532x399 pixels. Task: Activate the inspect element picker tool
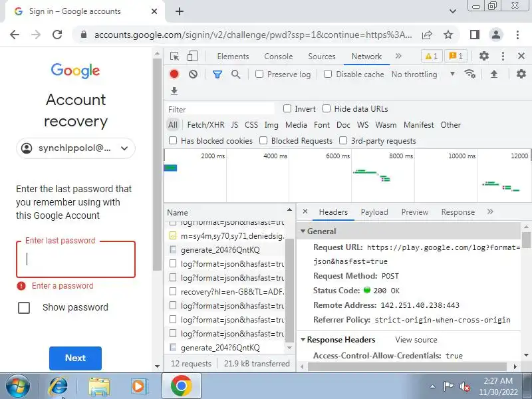click(175, 57)
